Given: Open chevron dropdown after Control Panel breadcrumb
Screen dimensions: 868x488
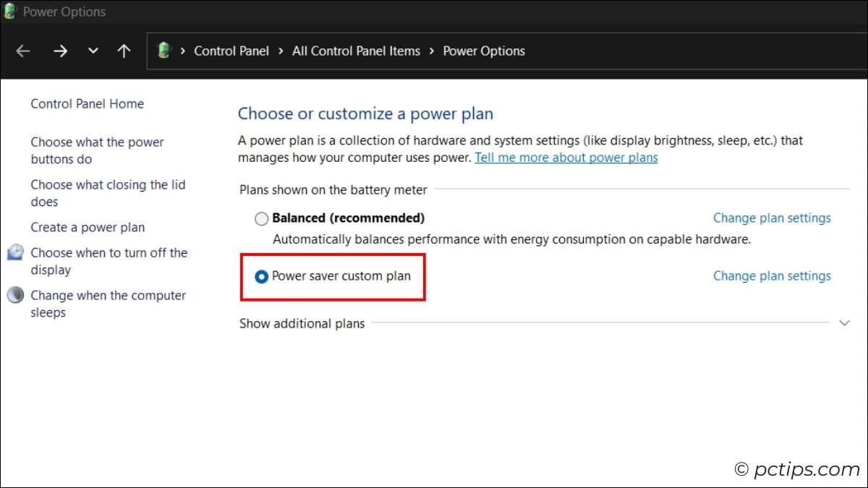Looking at the screenshot, I should (x=281, y=51).
